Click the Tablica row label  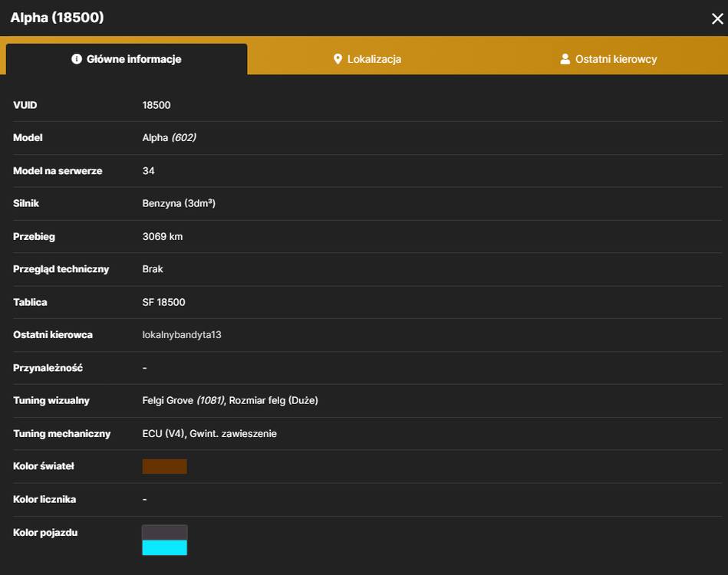(x=30, y=302)
